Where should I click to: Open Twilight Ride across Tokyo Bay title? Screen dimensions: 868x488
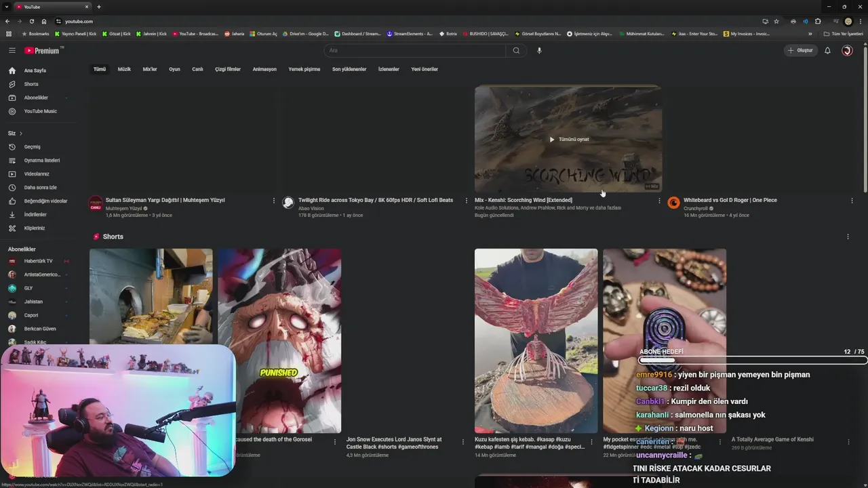tap(376, 200)
